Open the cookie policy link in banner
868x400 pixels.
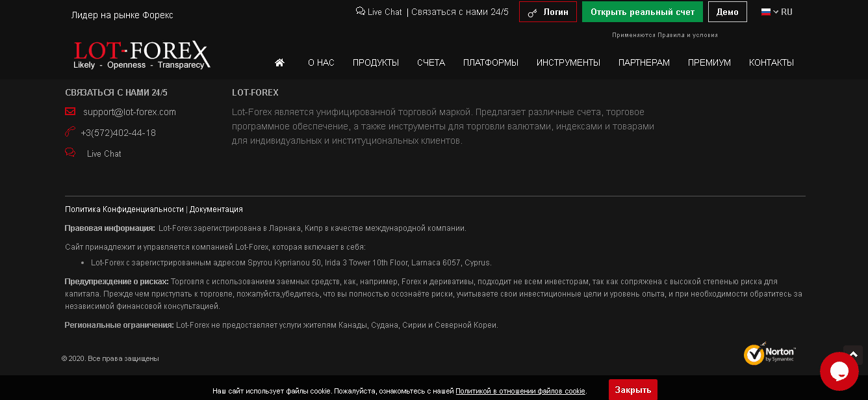(x=520, y=391)
